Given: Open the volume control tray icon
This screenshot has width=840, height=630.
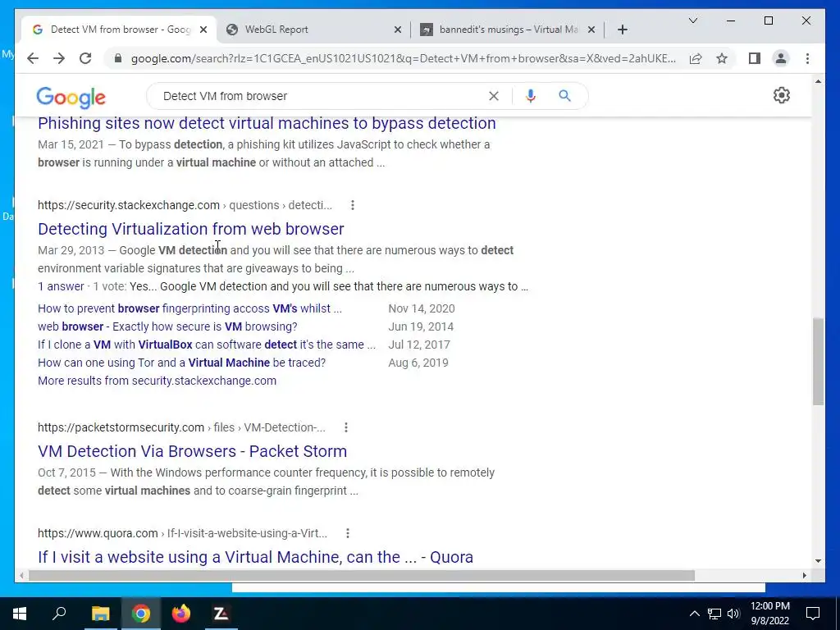Looking at the screenshot, I should (x=733, y=614).
